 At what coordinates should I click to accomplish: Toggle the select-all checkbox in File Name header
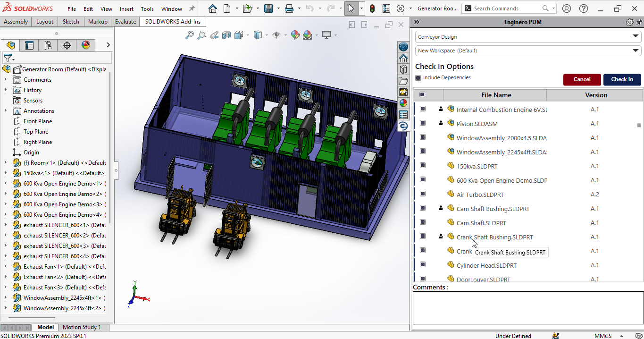[422, 95]
